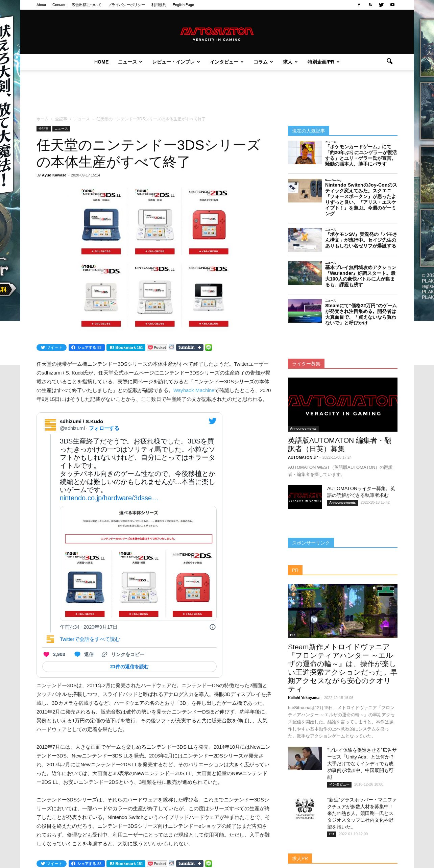Click フォローする in the embedded tweet

coord(104,428)
